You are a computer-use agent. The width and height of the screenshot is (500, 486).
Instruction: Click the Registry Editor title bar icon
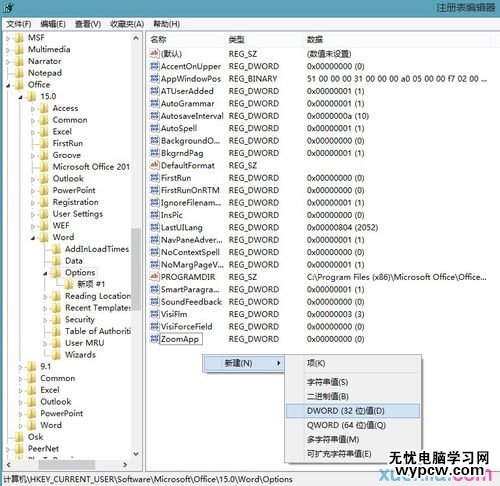[9, 7]
